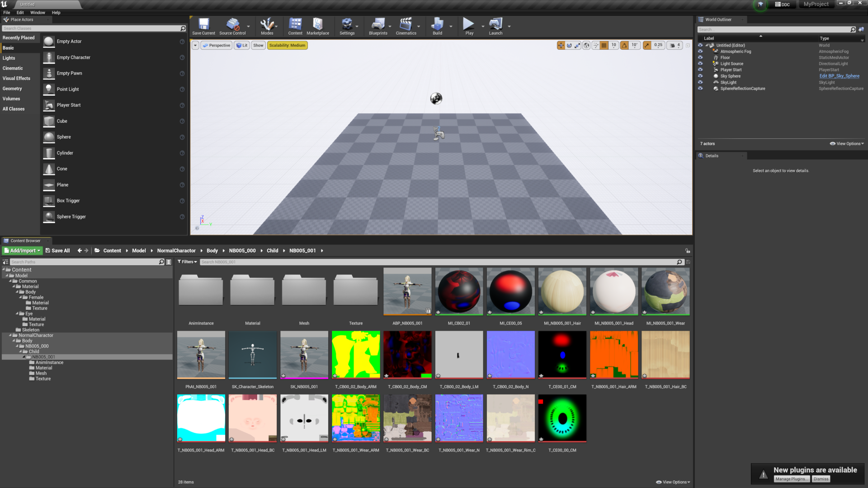The height and width of the screenshot is (488, 868).
Task: Click the Save Current toolbar icon
Action: coord(203,26)
